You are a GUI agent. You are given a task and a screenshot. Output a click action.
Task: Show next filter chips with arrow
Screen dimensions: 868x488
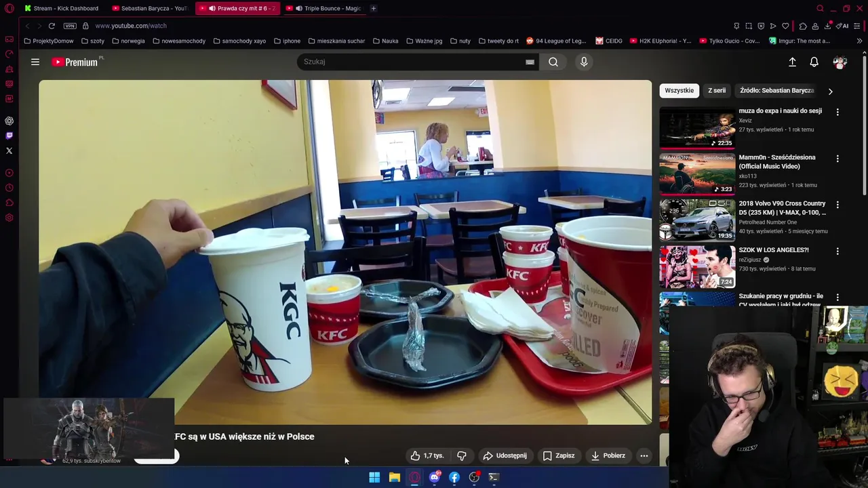pyautogui.click(x=830, y=91)
